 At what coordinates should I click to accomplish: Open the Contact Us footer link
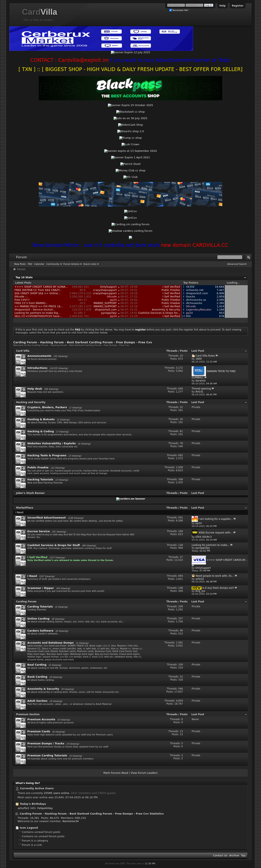pyautogui.click(x=220, y=856)
